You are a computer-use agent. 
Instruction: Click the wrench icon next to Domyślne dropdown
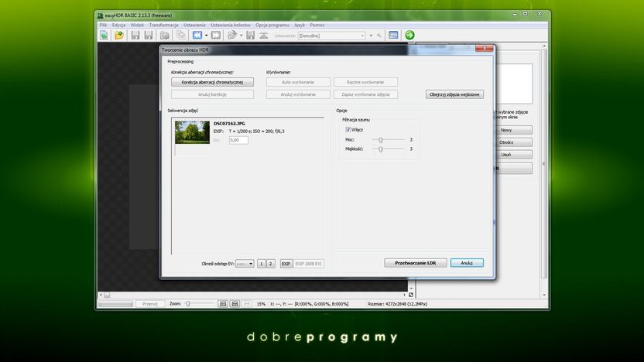click(x=379, y=36)
